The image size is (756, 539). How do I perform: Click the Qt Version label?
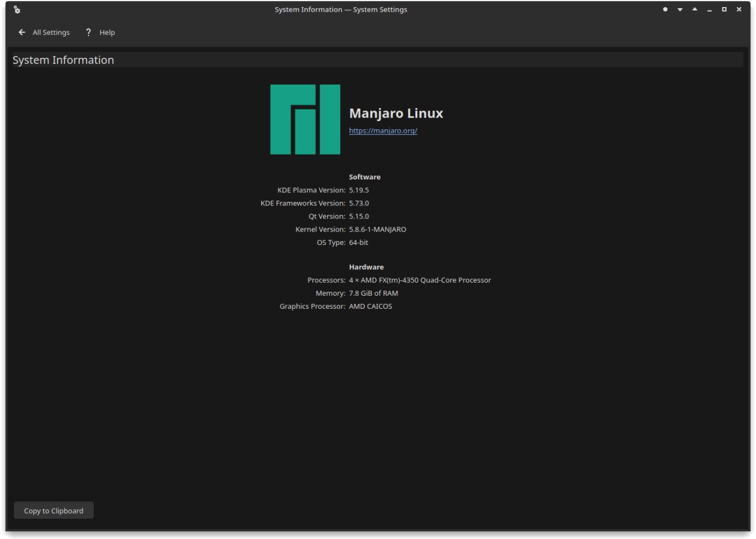pyautogui.click(x=327, y=216)
